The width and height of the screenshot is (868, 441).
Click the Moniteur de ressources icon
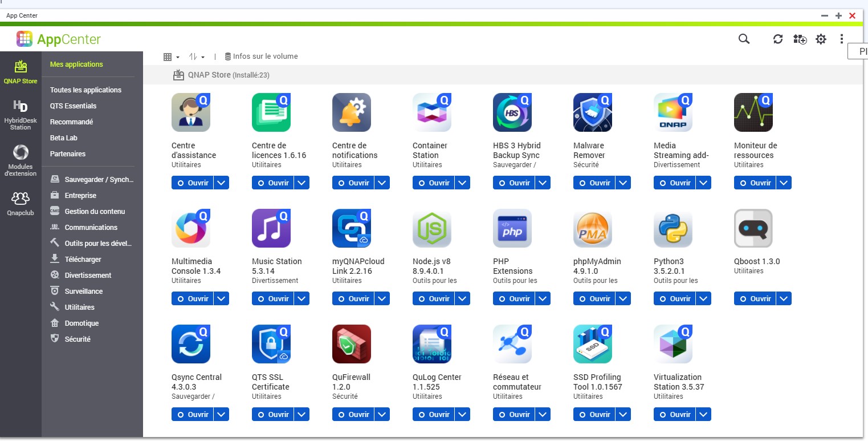click(x=753, y=112)
